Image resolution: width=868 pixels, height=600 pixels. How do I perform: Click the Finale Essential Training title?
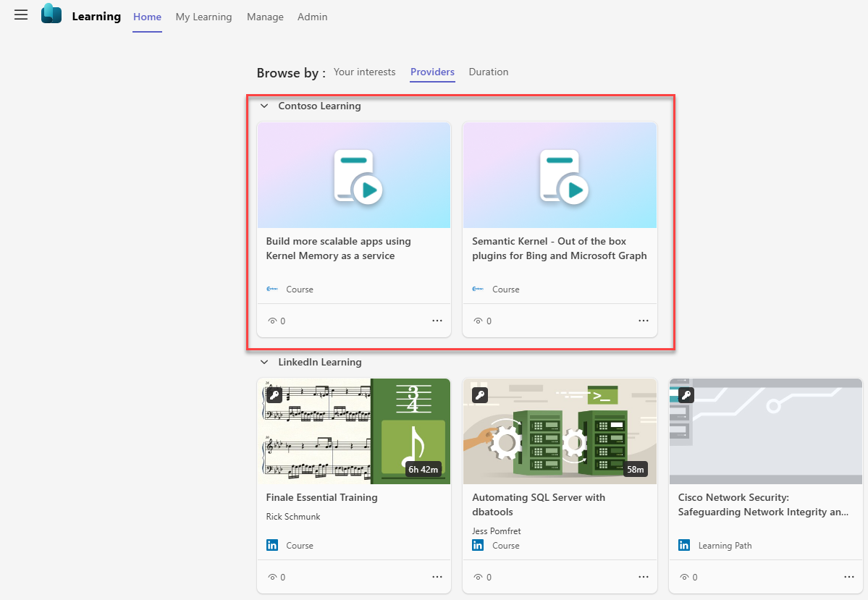click(x=321, y=497)
